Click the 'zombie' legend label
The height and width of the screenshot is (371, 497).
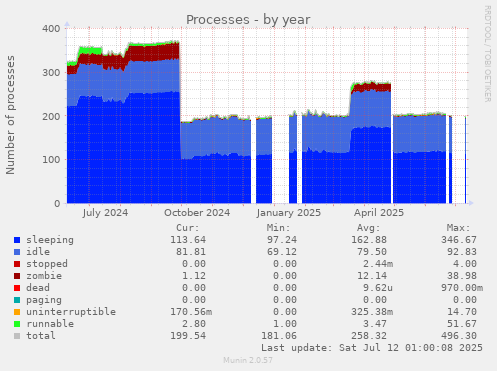point(44,276)
